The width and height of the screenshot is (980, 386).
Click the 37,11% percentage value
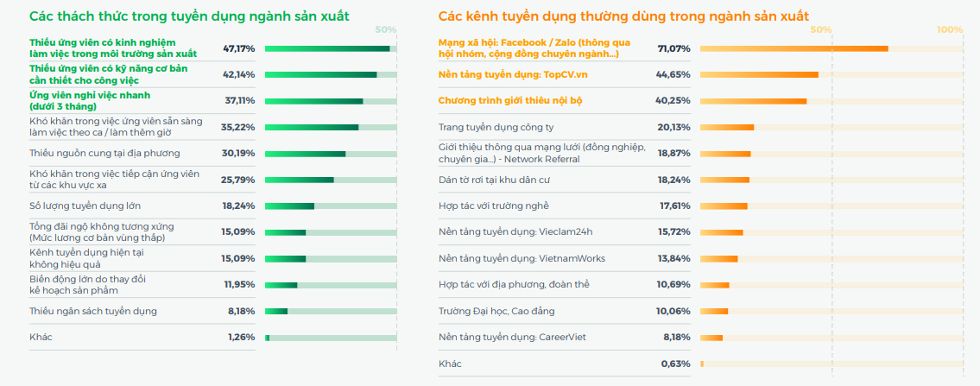click(238, 100)
